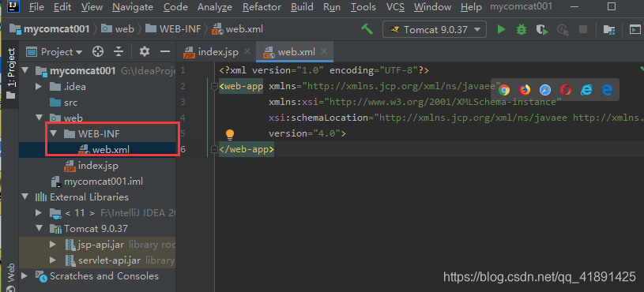Expand the .idea folder in tree
This screenshot has height=292, width=644.
39,87
